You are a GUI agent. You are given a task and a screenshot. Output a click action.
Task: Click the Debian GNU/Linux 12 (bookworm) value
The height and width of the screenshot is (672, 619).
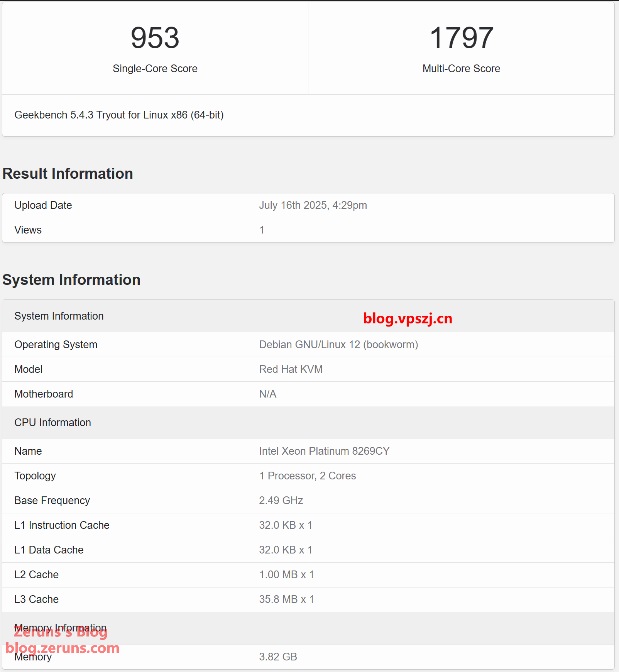coord(338,345)
